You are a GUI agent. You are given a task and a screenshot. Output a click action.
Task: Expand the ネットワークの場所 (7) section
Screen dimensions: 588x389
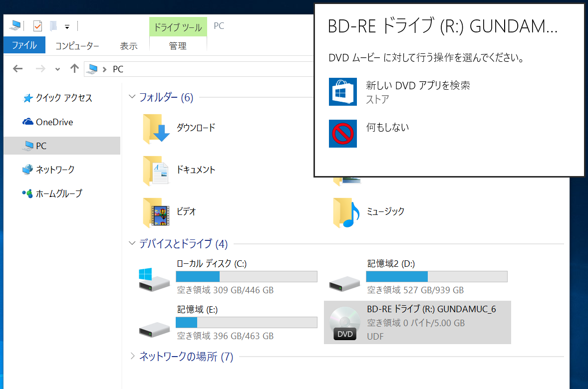132,356
